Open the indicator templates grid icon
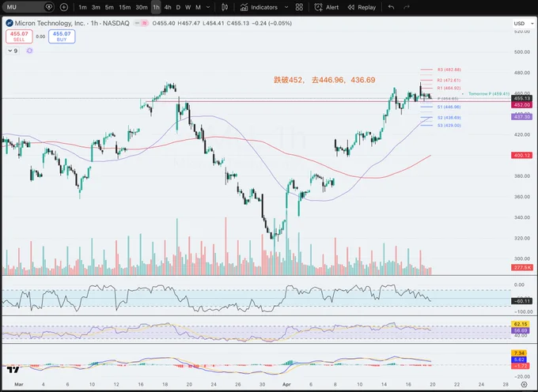Image resolution: width=538 pixels, height=392 pixels. point(299,7)
